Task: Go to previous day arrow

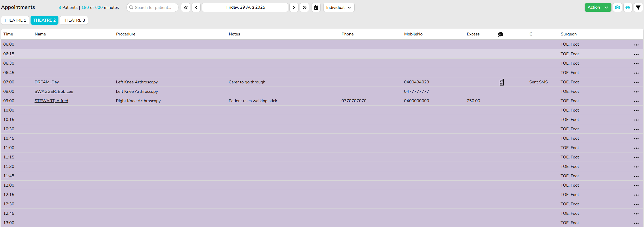Action: point(196,8)
